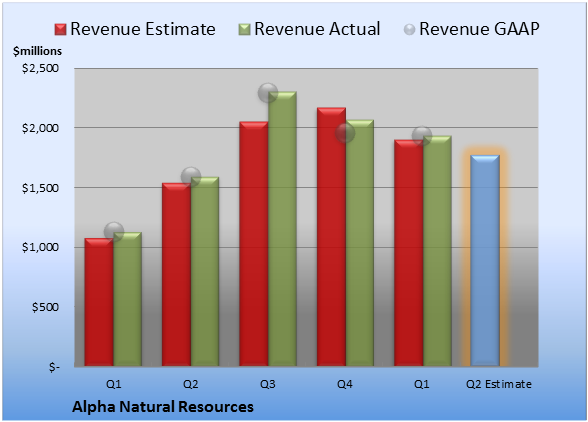This screenshot has height=422, width=588.
Task: Select the 'Revenue GAAP' legend label
Action: [479, 29]
